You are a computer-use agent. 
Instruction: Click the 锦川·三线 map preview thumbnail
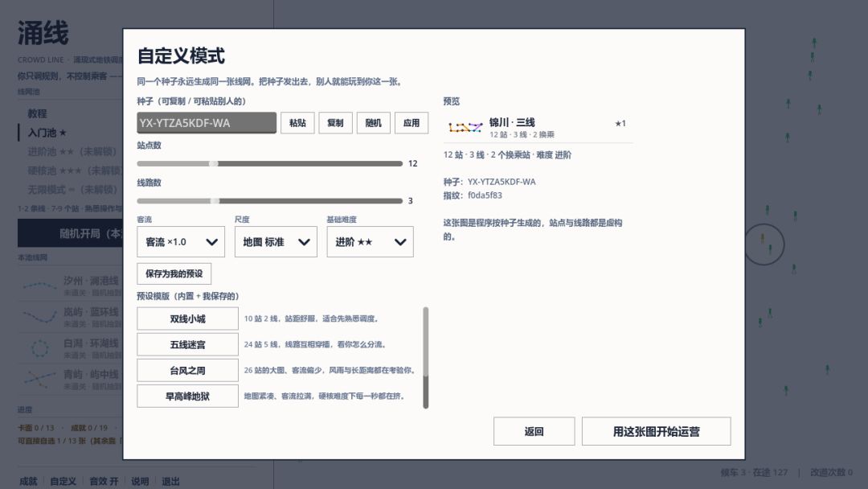point(465,128)
